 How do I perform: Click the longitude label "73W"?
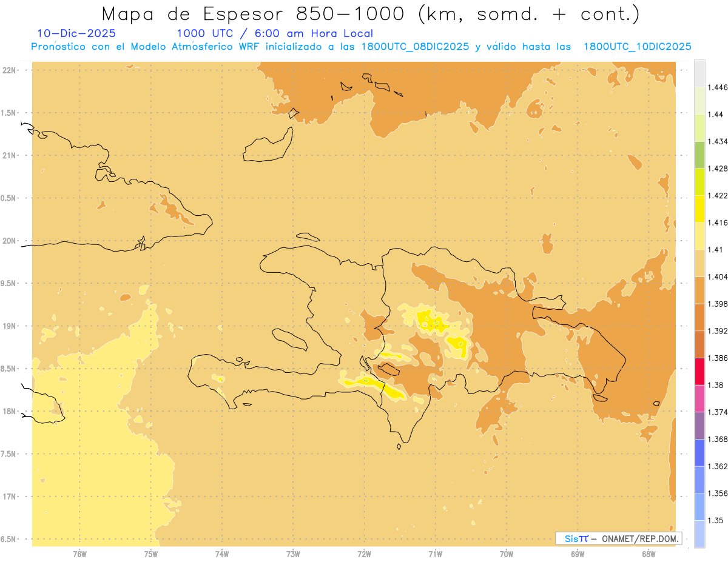(293, 554)
